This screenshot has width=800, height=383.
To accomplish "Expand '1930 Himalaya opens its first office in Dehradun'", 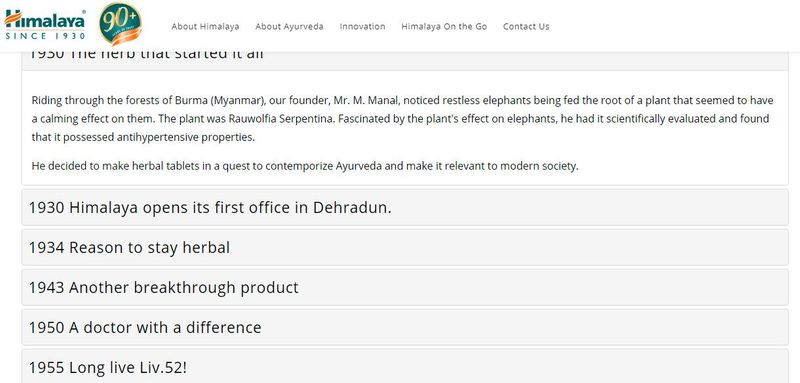I will click(405, 208).
